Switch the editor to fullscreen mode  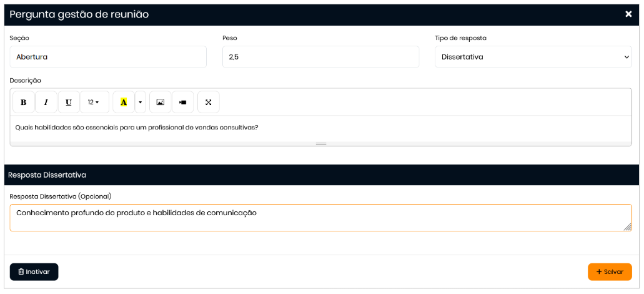pyautogui.click(x=209, y=102)
